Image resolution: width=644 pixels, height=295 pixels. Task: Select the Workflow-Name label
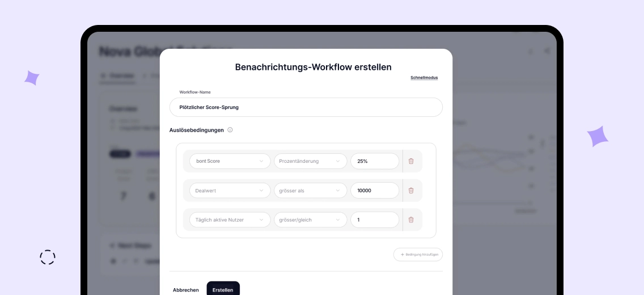(x=195, y=92)
